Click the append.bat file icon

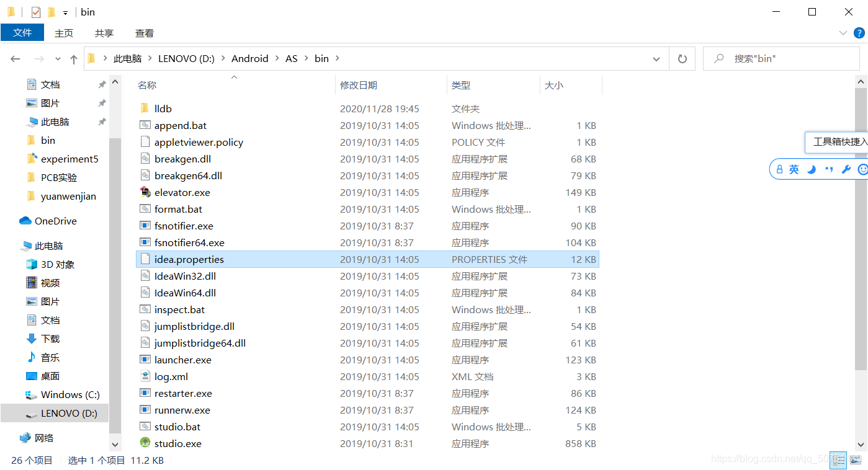coord(145,125)
